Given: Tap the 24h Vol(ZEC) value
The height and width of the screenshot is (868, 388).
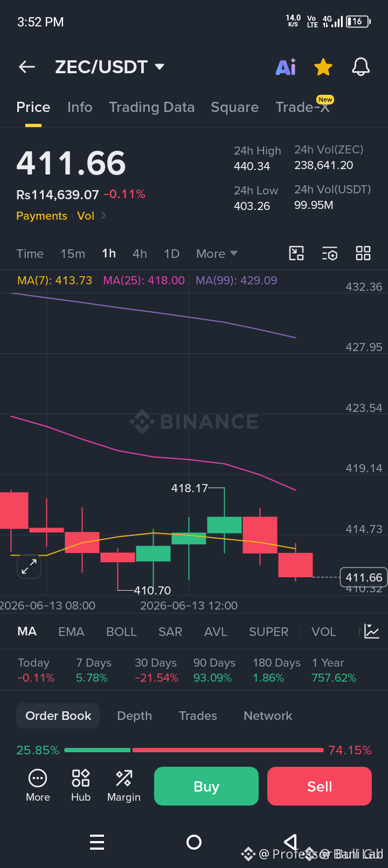Looking at the screenshot, I should (324, 165).
